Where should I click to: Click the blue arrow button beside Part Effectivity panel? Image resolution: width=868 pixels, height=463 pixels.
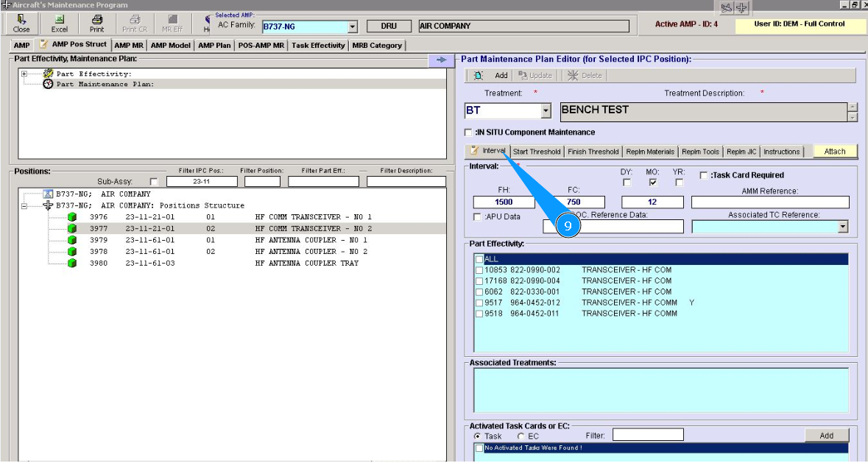441,60
